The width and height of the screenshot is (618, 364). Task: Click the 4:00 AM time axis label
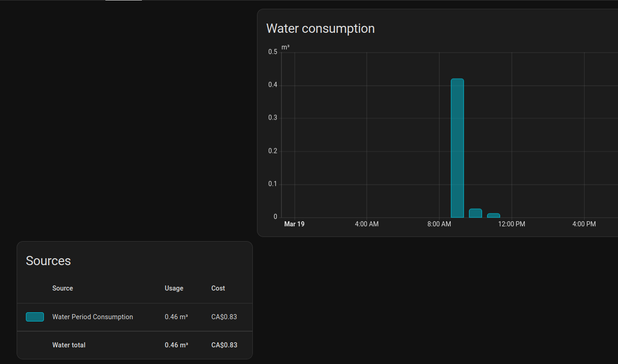tap(367, 224)
